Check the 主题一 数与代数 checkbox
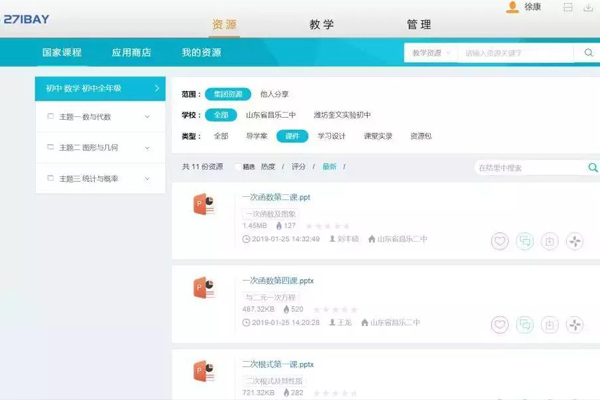Screen dimensions: 600x400 pyautogui.click(x=50, y=117)
